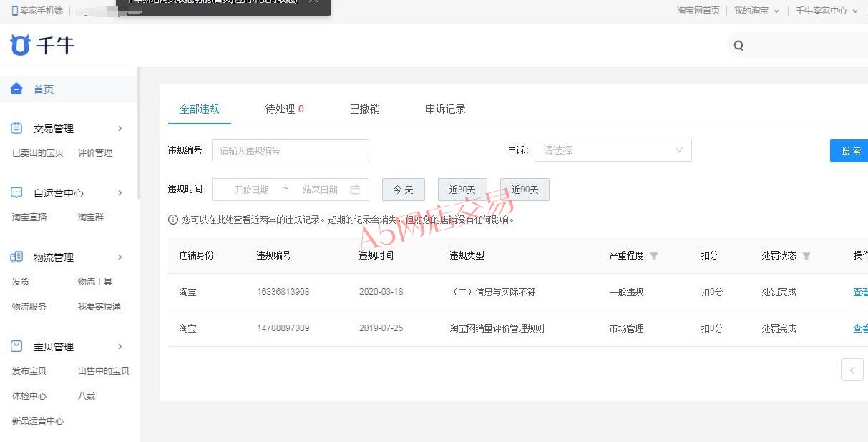
Task: Open 发货 link in sidebar
Action: 21,281
